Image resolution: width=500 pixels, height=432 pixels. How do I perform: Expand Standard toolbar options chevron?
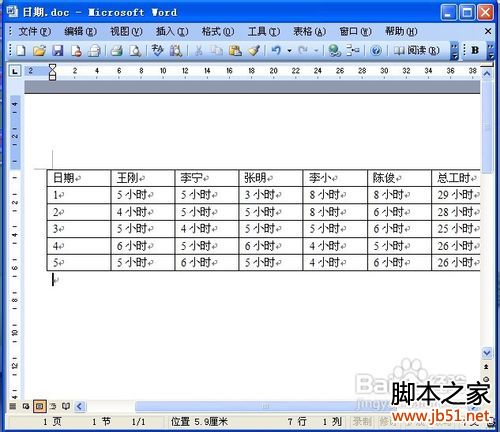coord(454,51)
